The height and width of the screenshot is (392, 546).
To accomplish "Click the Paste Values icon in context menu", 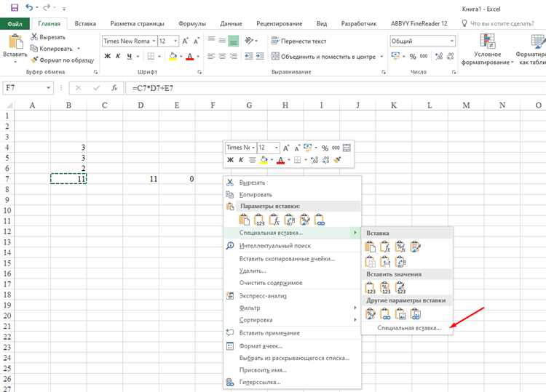I will [x=259, y=220].
